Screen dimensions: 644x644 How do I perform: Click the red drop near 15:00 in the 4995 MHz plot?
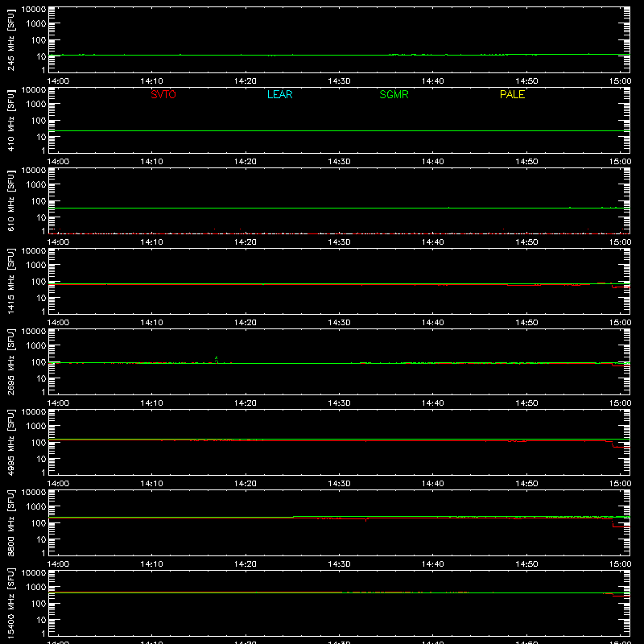click(x=613, y=444)
